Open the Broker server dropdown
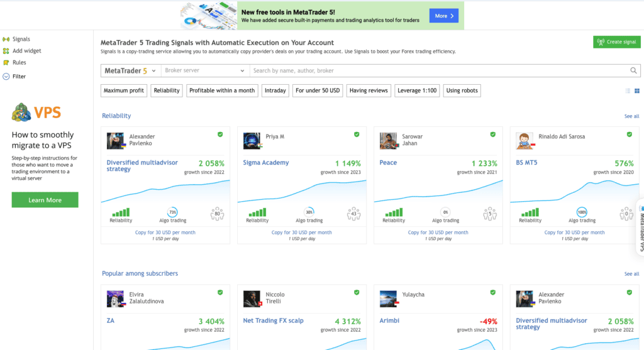The width and height of the screenshot is (644, 350). [x=205, y=70]
